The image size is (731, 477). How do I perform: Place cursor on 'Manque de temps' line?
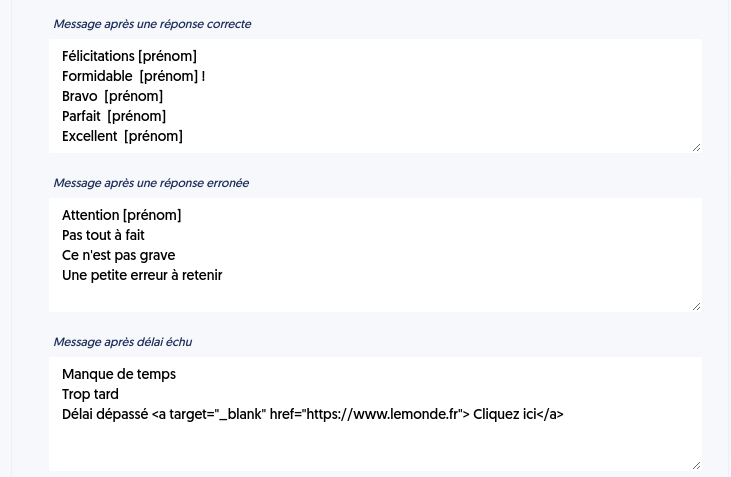119,374
